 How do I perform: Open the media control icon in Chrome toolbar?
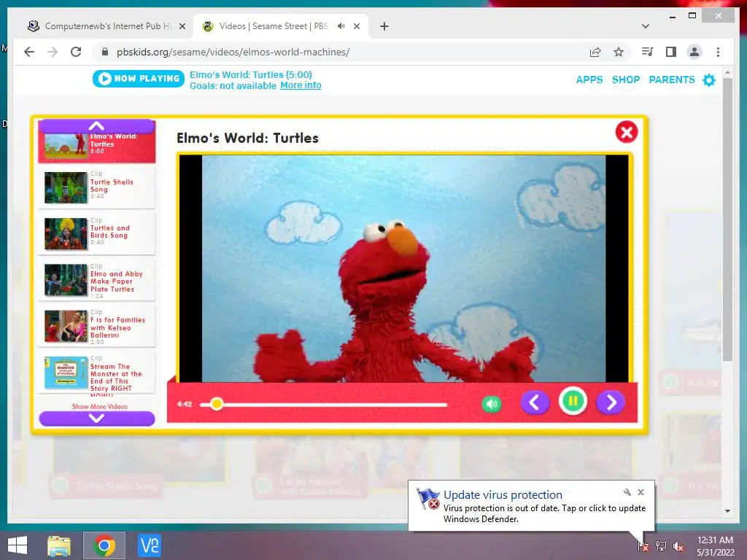pyautogui.click(x=648, y=52)
